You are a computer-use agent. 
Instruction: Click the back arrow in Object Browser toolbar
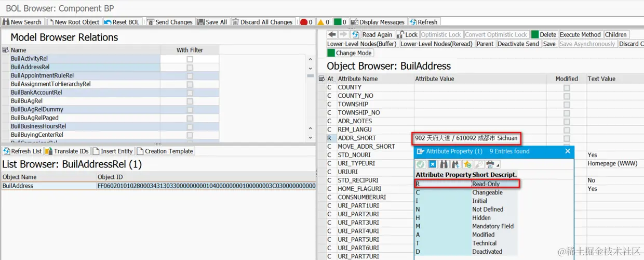(332, 34)
